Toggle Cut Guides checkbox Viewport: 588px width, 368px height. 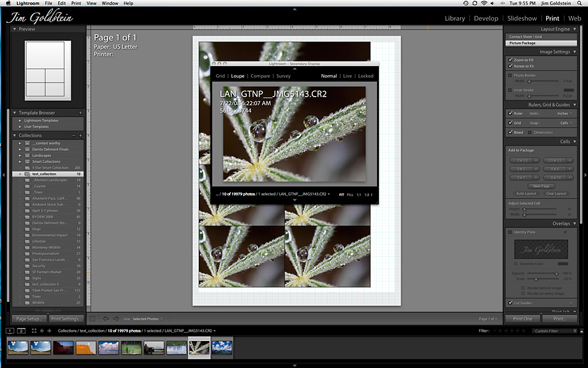(510, 302)
